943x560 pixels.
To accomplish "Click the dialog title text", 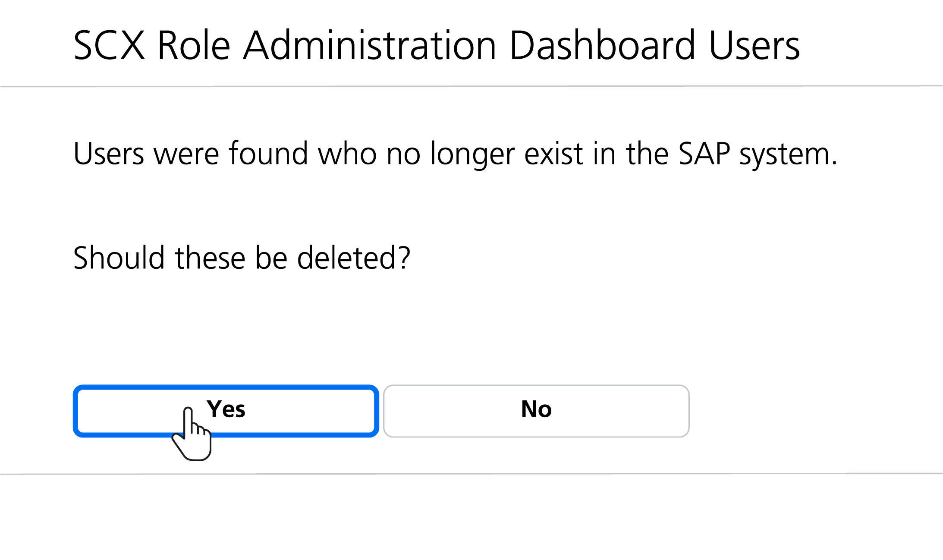I will (436, 45).
